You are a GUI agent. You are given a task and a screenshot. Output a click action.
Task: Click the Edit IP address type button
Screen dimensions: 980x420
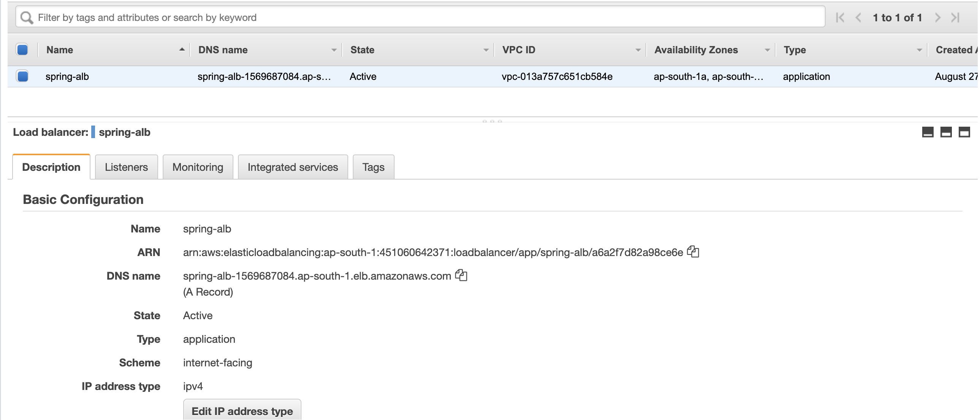coord(242,411)
